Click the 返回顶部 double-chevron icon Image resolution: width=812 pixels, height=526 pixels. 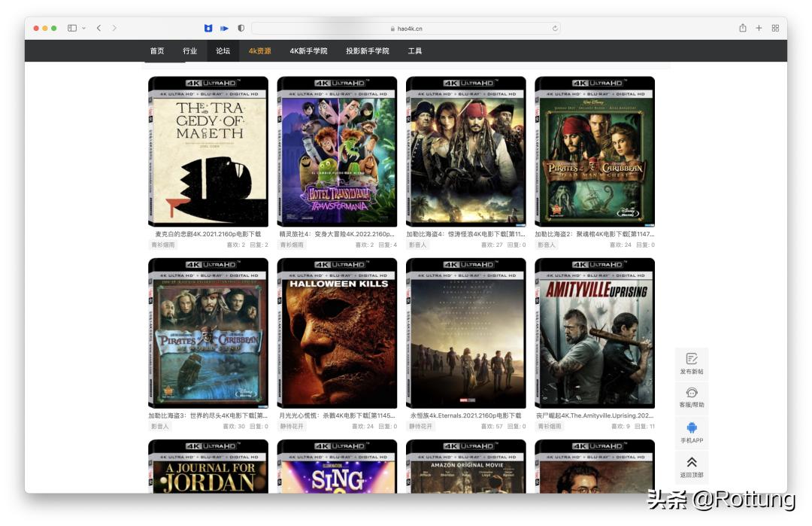pos(692,462)
